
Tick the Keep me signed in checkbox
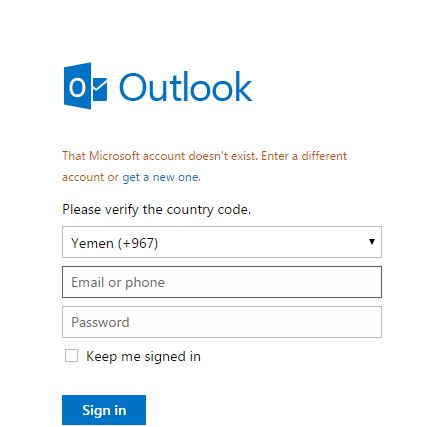[71, 356]
